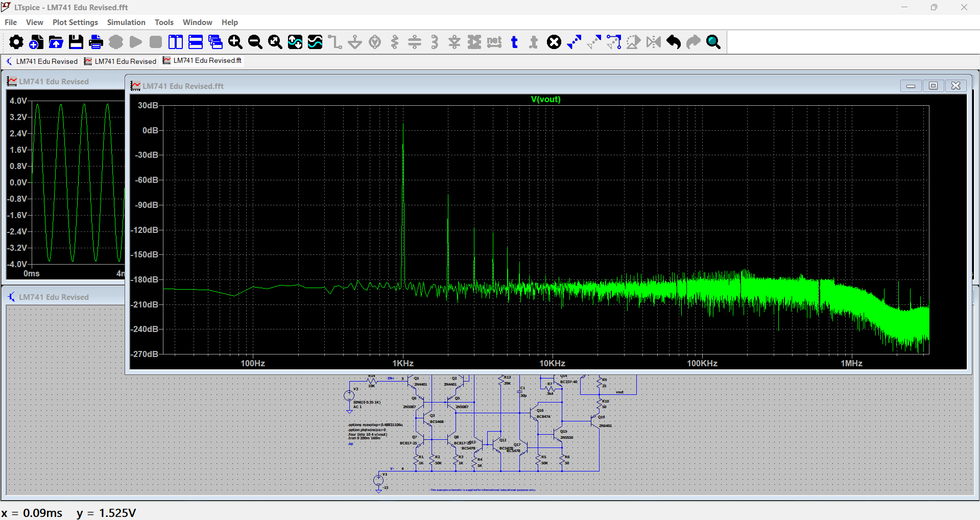Select the Voltage Source tool icon
This screenshot has width=980, height=520.
click(x=375, y=42)
